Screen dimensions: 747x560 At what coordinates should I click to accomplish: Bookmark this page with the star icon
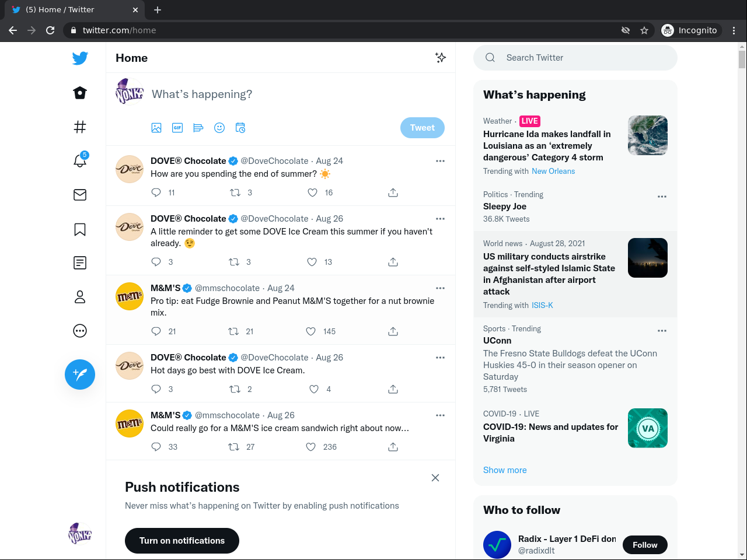click(x=644, y=30)
